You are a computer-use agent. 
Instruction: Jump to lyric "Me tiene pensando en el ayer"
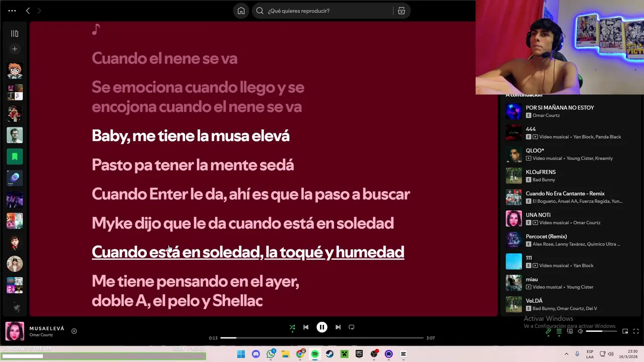tap(195, 291)
